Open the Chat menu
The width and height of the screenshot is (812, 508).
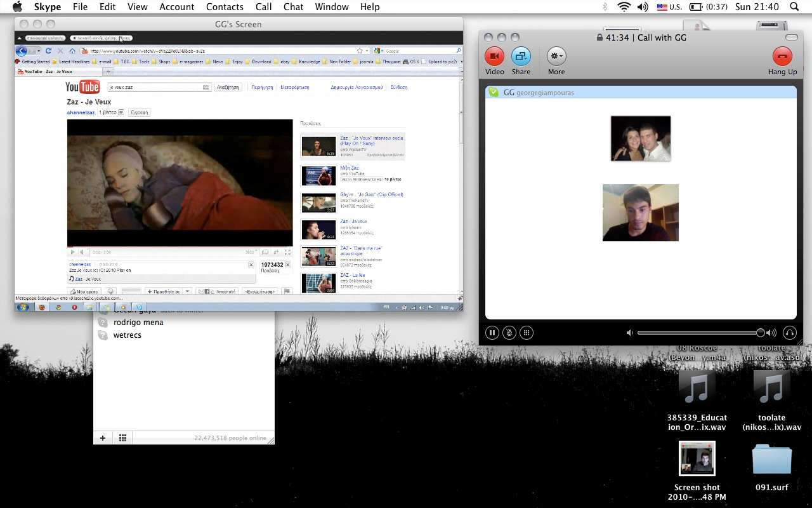click(293, 7)
